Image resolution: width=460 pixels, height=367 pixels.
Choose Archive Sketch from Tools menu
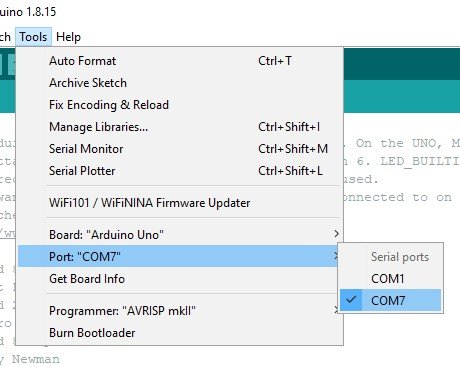tap(180, 83)
